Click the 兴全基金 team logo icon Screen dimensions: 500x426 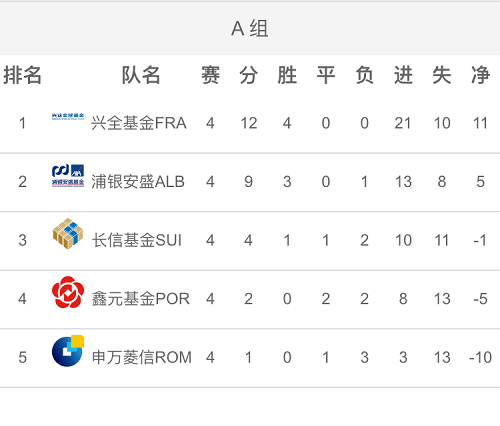68,117
